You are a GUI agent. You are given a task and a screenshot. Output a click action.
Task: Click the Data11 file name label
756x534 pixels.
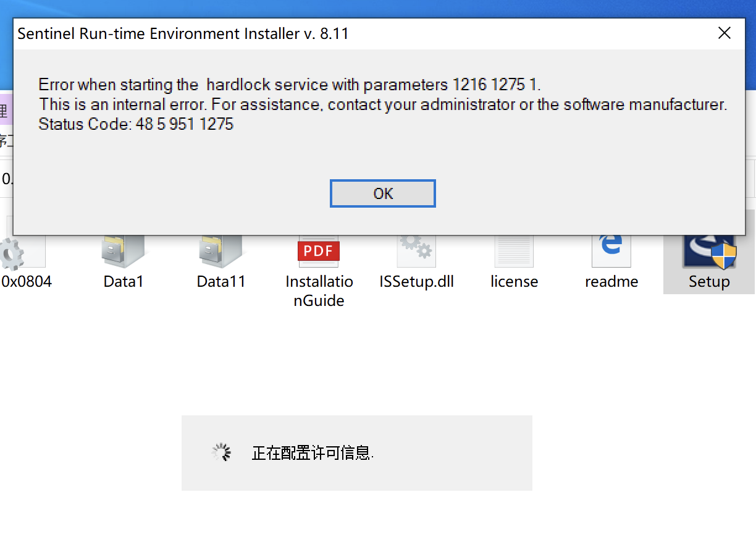(x=221, y=282)
